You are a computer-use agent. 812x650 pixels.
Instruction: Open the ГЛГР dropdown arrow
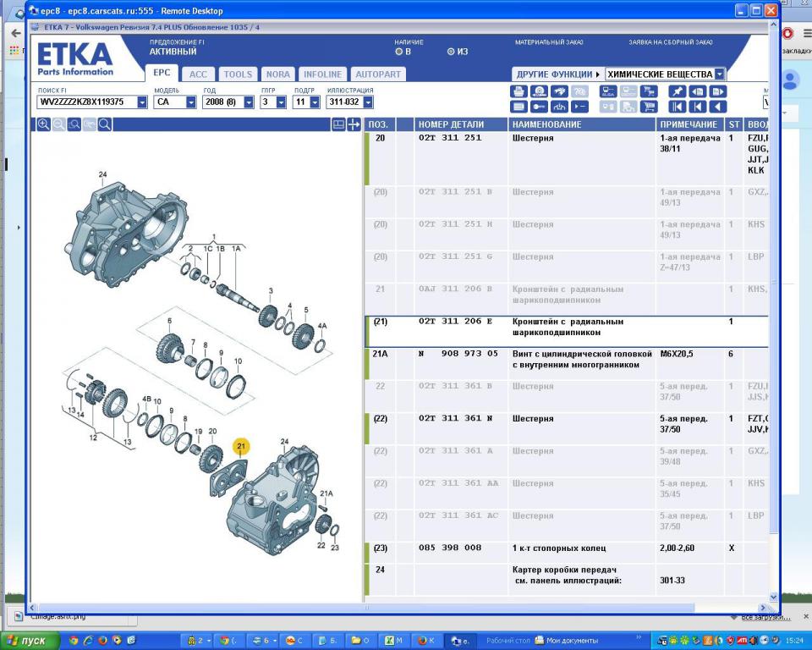(x=281, y=102)
